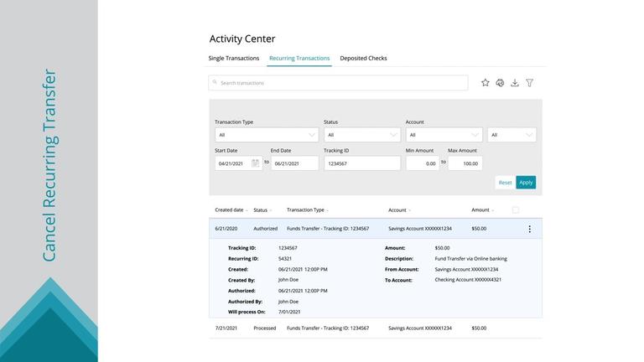The image size is (644, 362).
Task: Open the Start Date calendar picker
Action: coord(255,163)
